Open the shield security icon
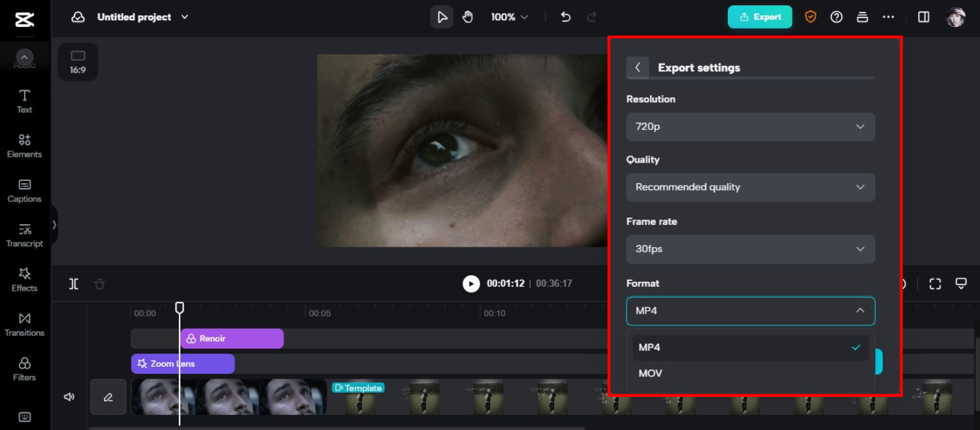Image resolution: width=980 pixels, height=430 pixels. pos(810,17)
